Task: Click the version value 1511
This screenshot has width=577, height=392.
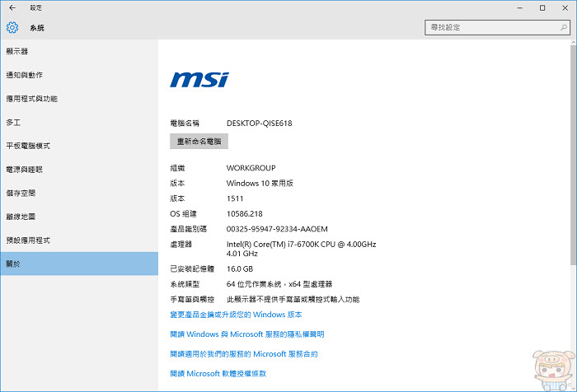Action: (x=235, y=198)
